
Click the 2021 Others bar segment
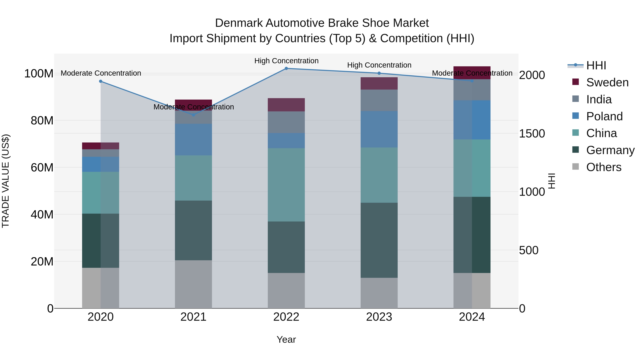pyautogui.click(x=193, y=284)
